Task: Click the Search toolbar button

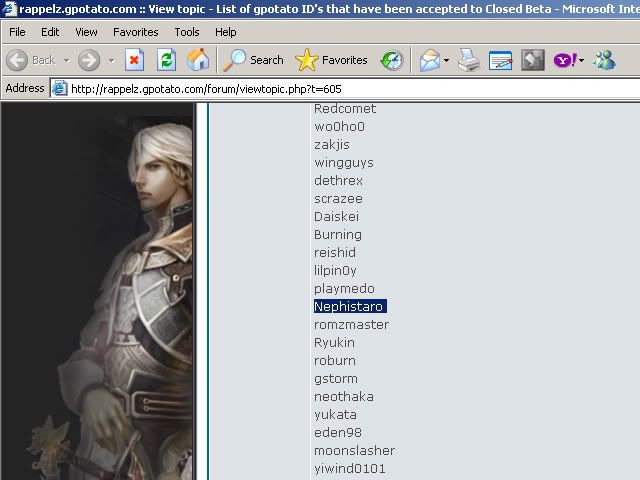Action: [254, 60]
